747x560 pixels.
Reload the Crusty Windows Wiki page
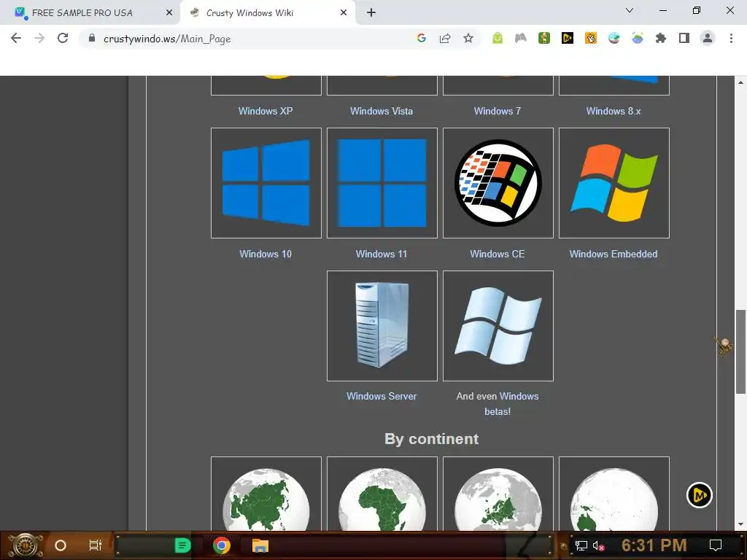63,39
